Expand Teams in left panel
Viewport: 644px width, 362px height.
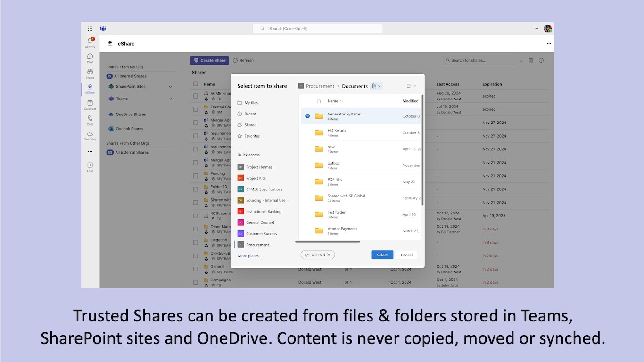170,99
